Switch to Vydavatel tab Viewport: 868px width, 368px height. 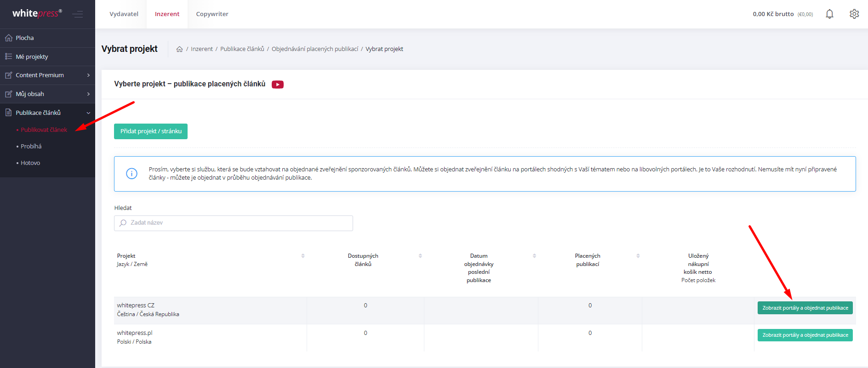click(x=124, y=14)
